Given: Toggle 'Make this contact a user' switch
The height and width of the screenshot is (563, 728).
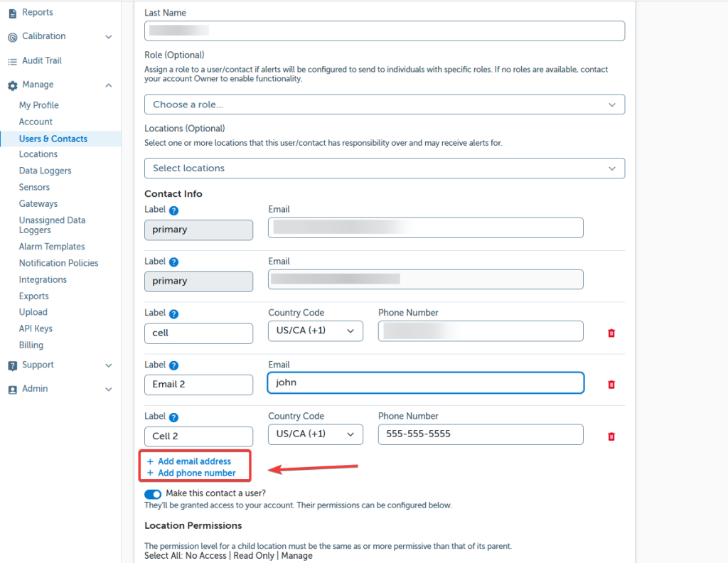Looking at the screenshot, I should pos(153,494).
